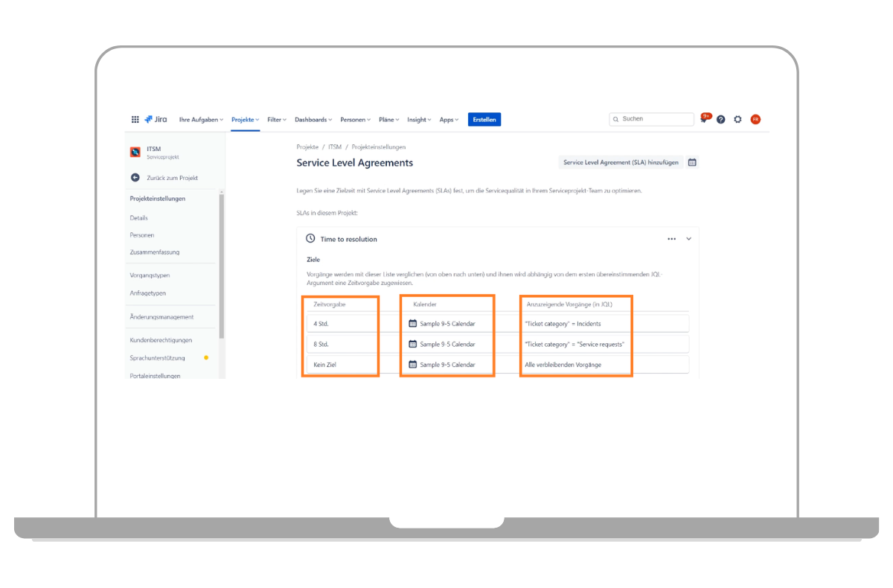Click Service Level Agreement (SLA) hinzufügen button
This screenshot has height=588, width=893.
[621, 162]
